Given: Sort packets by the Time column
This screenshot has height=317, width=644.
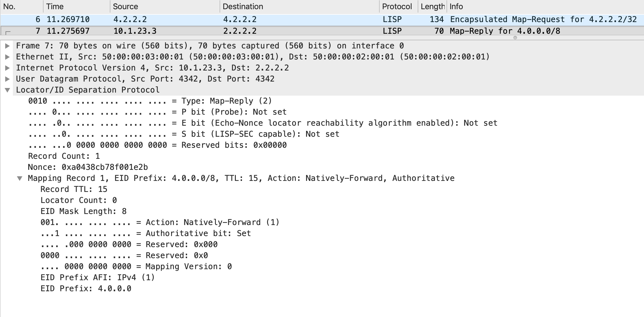Looking at the screenshot, I should [x=77, y=6].
